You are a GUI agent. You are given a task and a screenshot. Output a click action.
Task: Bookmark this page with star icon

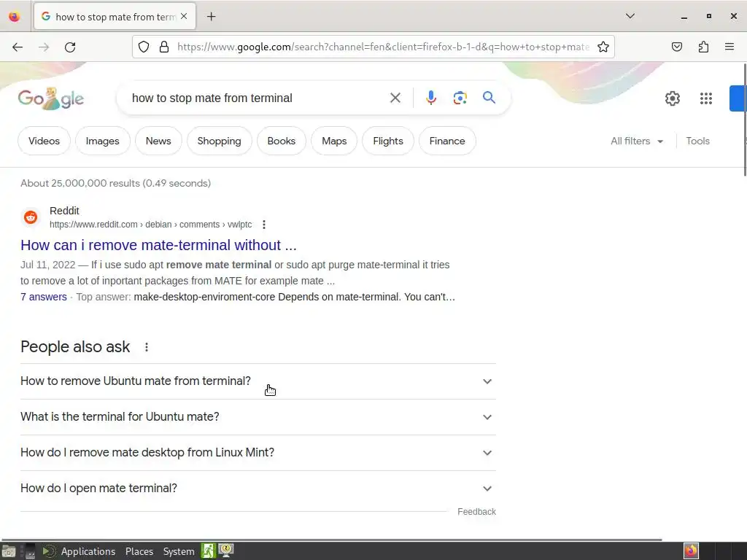[x=603, y=47]
